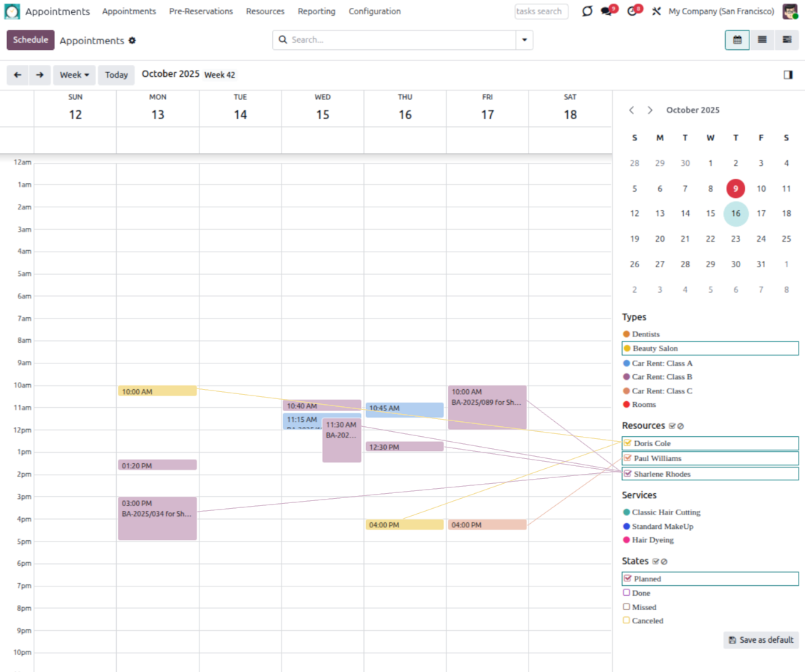Uncheck the Doris Cole resource

628,443
